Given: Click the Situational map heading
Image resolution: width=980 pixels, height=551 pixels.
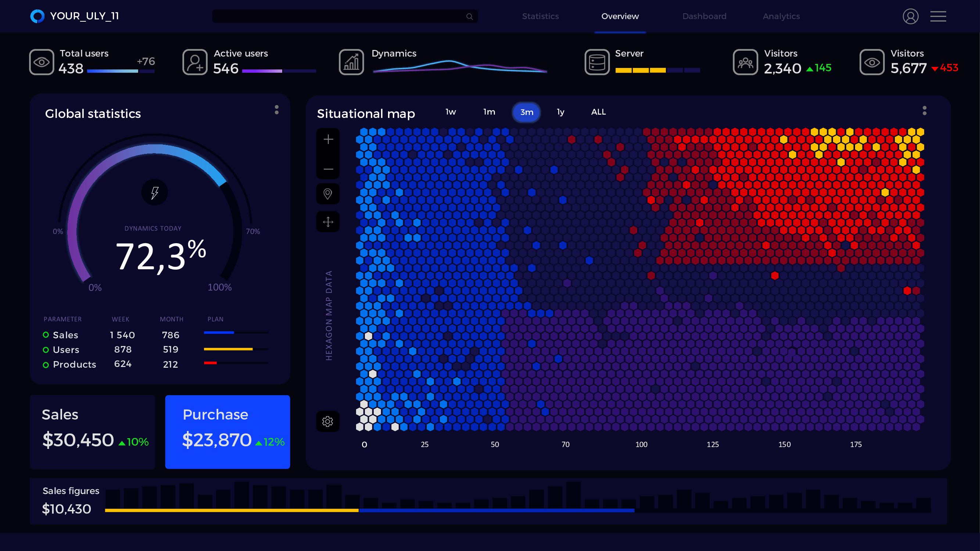Looking at the screenshot, I should coord(366,113).
